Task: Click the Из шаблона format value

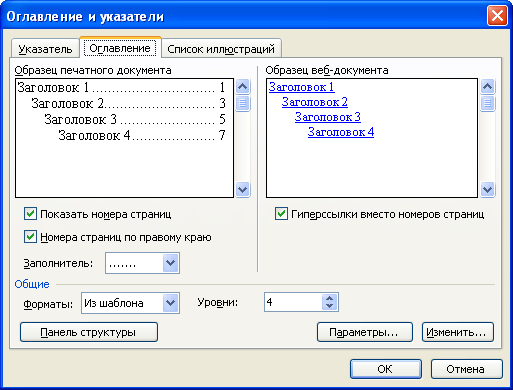Action: click(x=114, y=303)
